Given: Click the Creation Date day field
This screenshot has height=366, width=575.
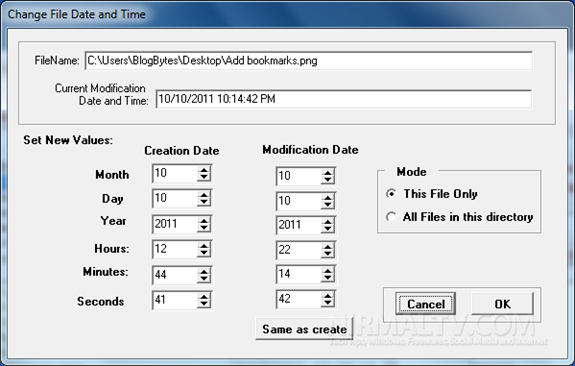Looking at the screenshot, I should coord(175,198).
